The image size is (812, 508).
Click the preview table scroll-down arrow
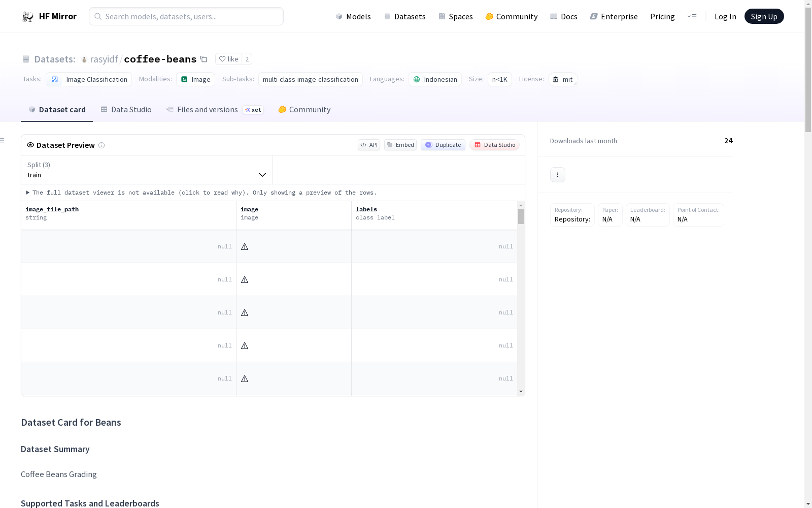(521, 392)
